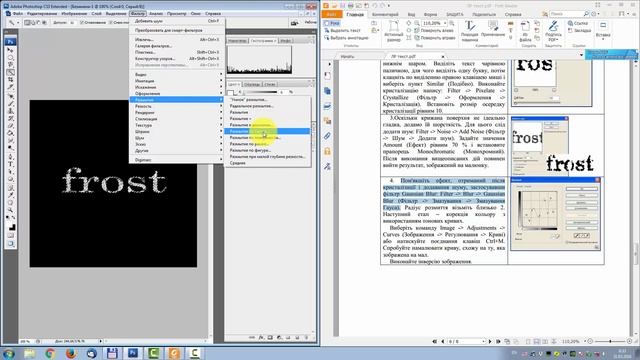The width and height of the screenshot is (640, 360).
Task: Click the Quick Mask mode icon
Action: 11,236
